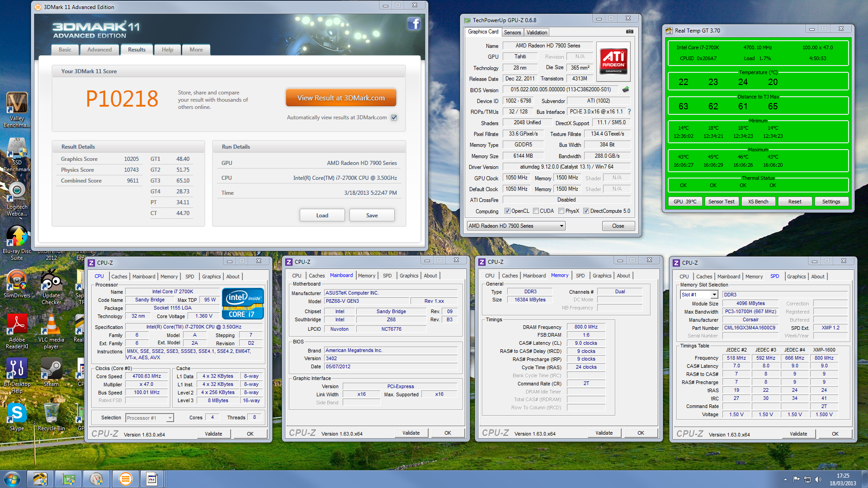Click the green graphics card taskbar icon
The height and width of the screenshot is (488, 868).
click(68, 479)
